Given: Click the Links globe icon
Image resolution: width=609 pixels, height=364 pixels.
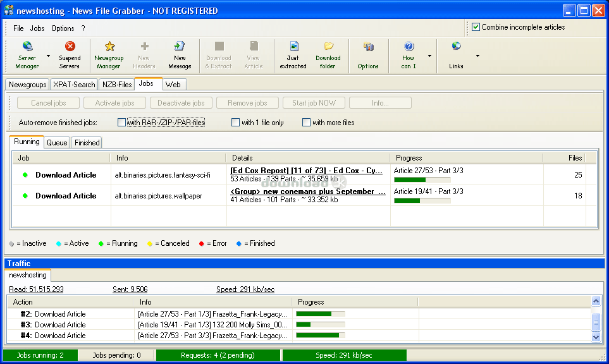Looking at the screenshot, I should tap(457, 47).
